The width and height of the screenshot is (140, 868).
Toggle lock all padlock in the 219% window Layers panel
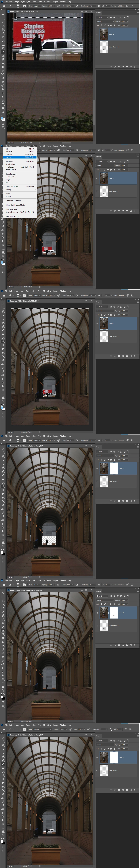pos(114,25)
